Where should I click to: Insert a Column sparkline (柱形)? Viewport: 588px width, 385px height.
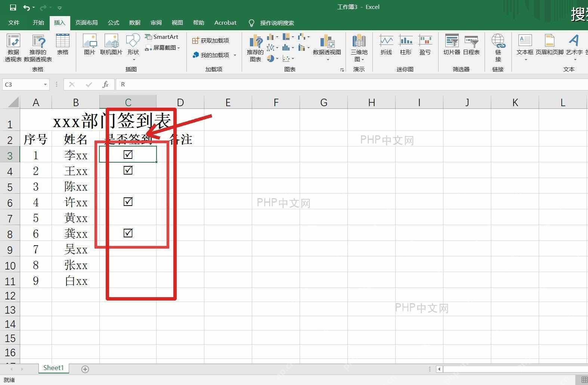coord(406,44)
